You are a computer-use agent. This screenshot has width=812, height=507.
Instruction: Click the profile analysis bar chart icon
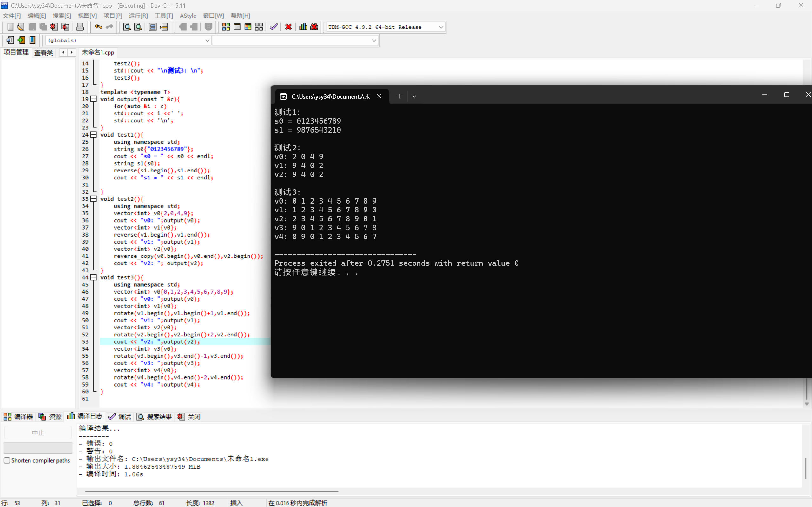pos(303,27)
